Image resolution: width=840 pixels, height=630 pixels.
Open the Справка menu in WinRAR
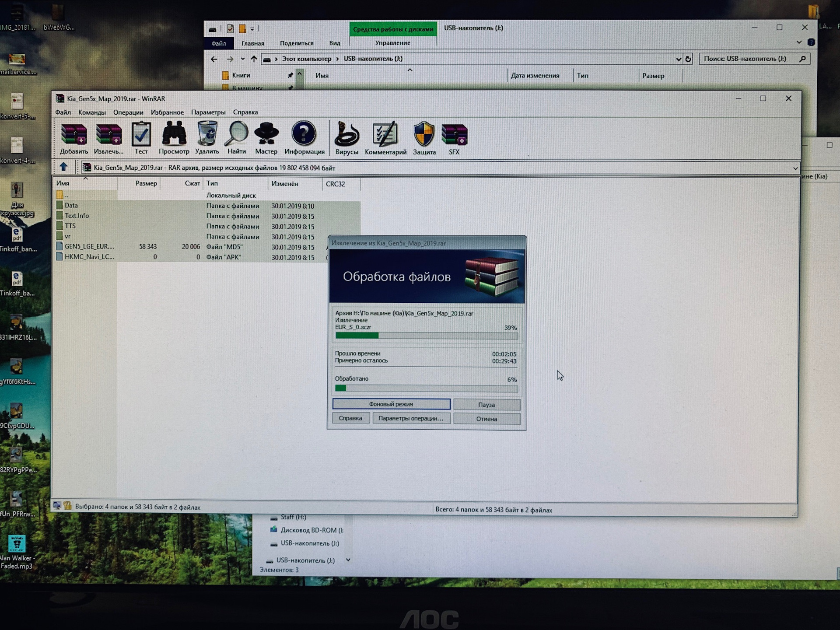(x=245, y=112)
